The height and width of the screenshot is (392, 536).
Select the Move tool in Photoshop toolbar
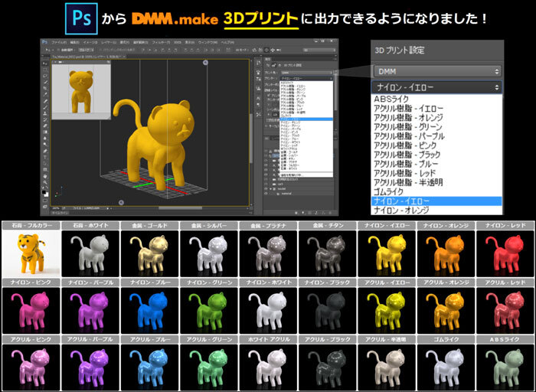[x=45, y=64]
